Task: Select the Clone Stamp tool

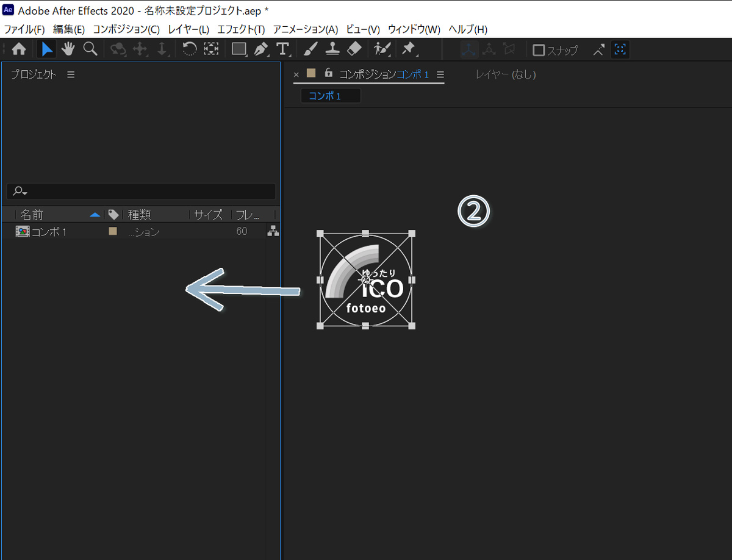Action: click(x=332, y=49)
